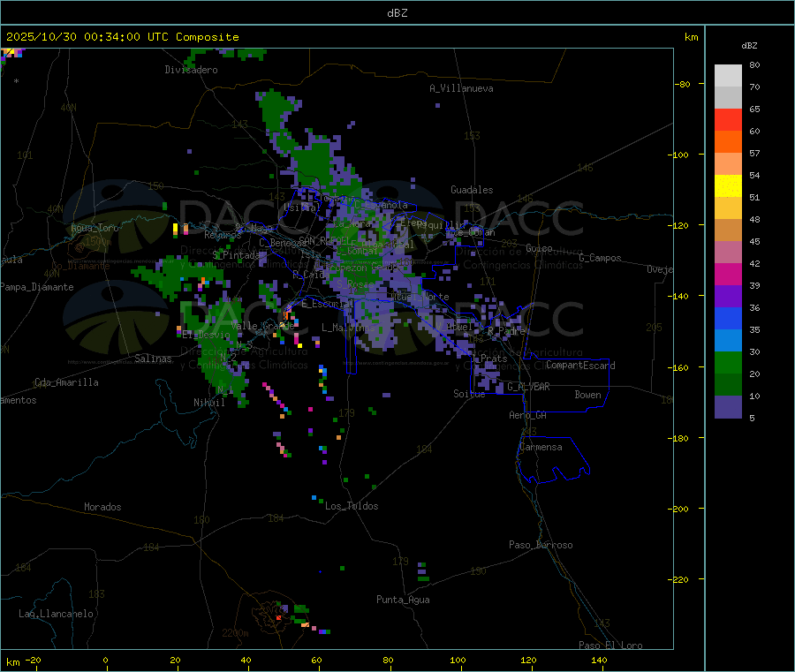795x672 pixels.
Task: Click the 'Atuel_Norte' label
Action: click(x=420, y=297)
